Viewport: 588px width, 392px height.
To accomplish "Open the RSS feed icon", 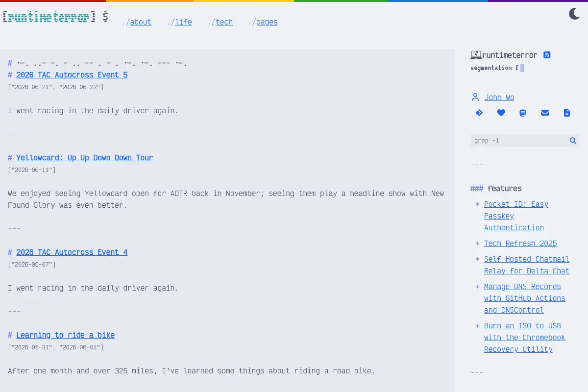I will [547, 55].
